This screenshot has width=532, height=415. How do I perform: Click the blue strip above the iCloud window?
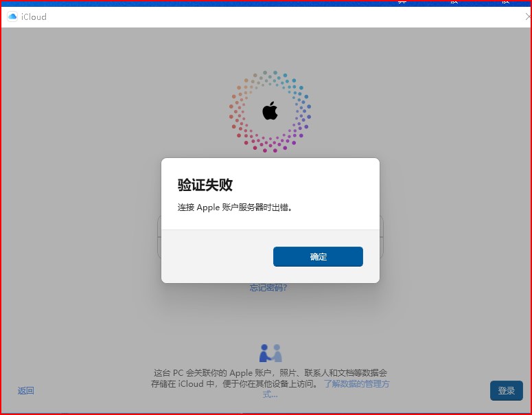pos(266,3)
